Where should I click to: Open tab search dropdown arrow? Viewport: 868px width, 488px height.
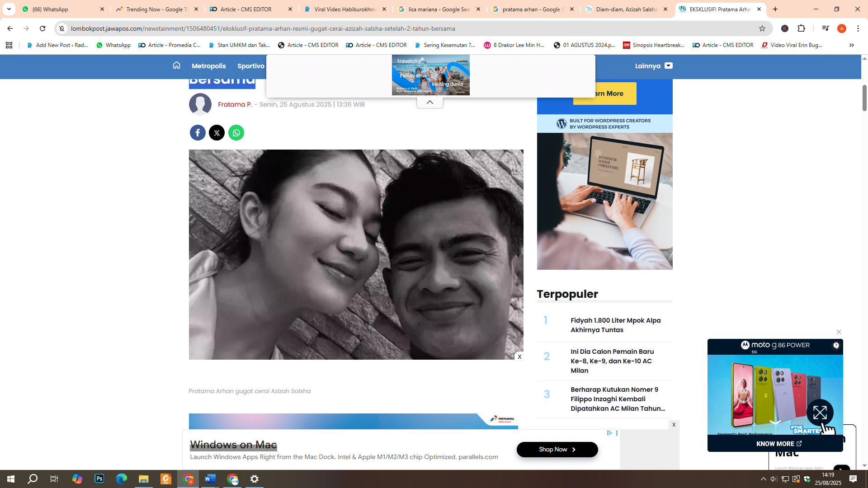tap(9, 9)
